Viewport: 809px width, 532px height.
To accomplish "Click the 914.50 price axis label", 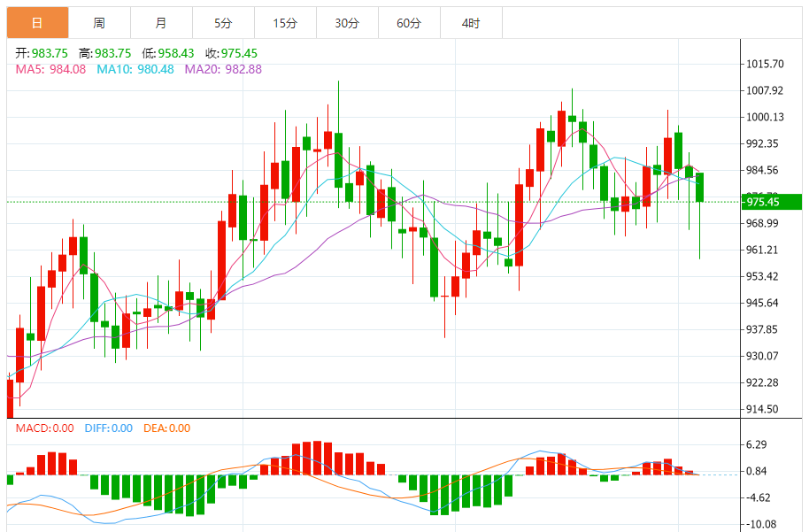I will click(762, 409).
